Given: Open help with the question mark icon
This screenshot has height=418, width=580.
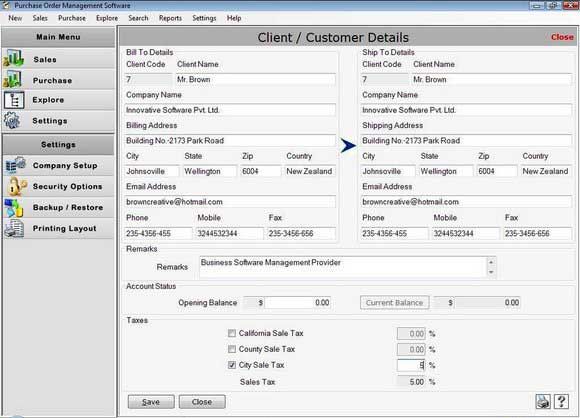Looking at the screenshot, I should coord(561,402).
